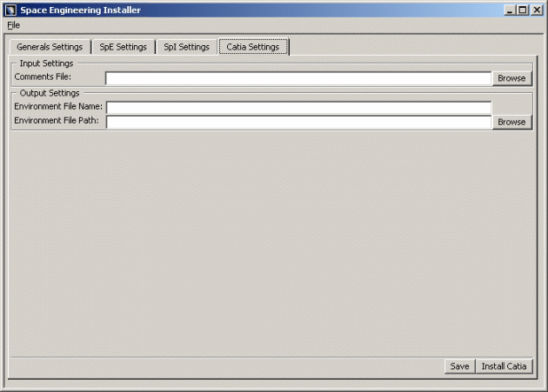Click the Save button

click(459, 366)
